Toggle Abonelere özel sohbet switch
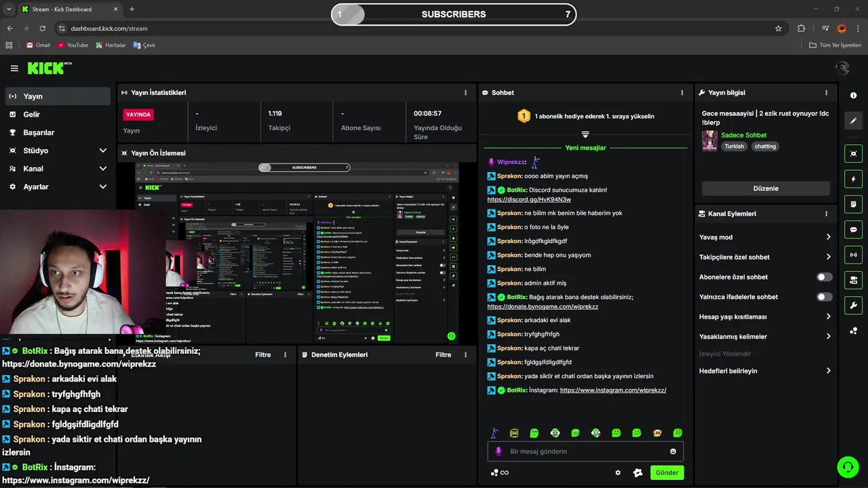 click(824, 277)
